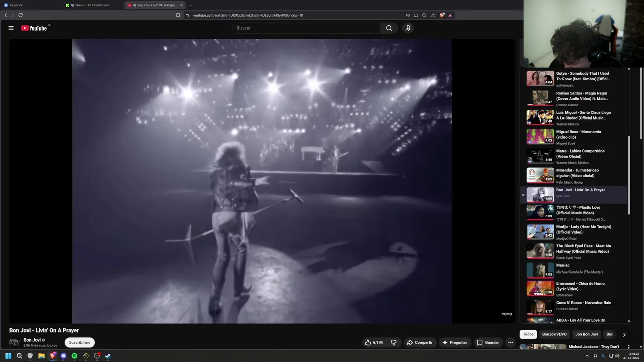This screenshot has height=362, width=644.
Task: Reload the page
Action: click(x=21, y=15)
